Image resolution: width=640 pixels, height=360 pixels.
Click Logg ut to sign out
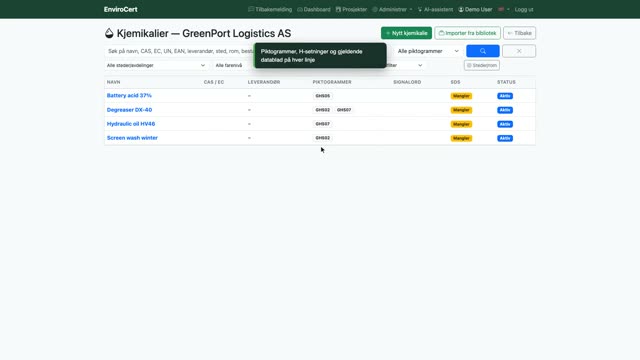click(524, 9)
